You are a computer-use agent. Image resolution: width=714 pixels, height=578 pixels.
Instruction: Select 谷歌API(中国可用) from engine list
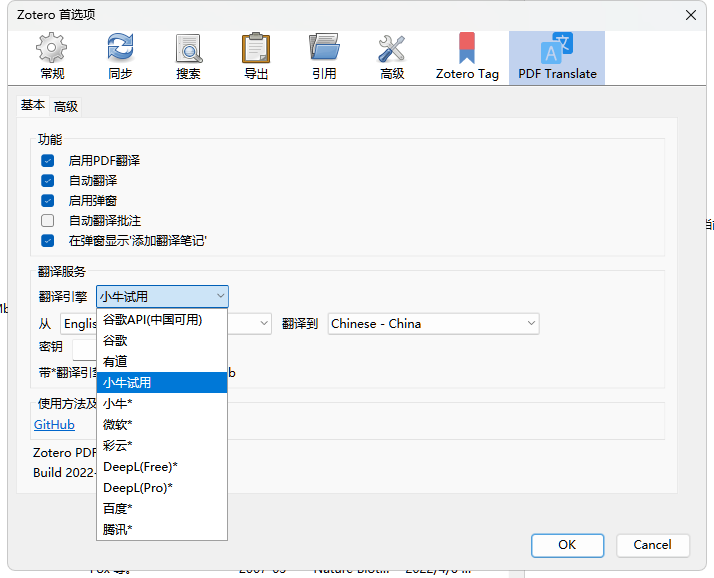coord(162,320)
